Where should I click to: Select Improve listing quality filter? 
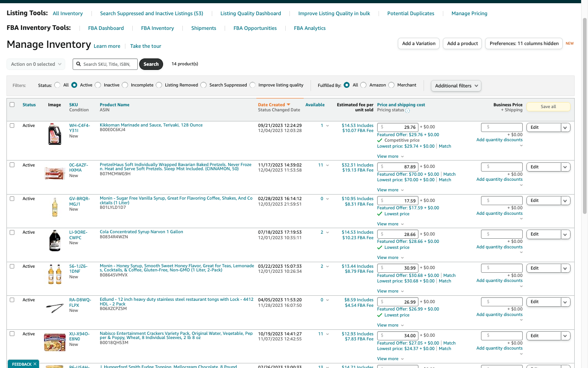tap(253, 85)
